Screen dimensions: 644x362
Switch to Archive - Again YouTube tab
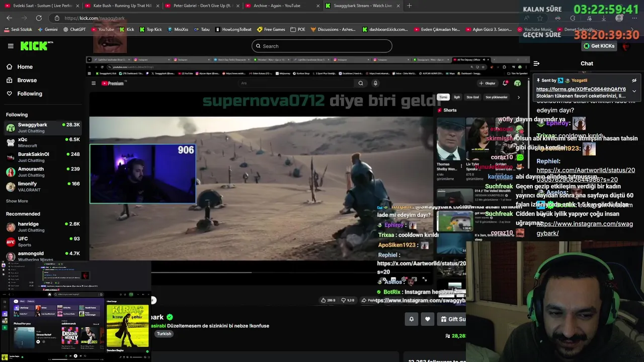tap(283, 6)
